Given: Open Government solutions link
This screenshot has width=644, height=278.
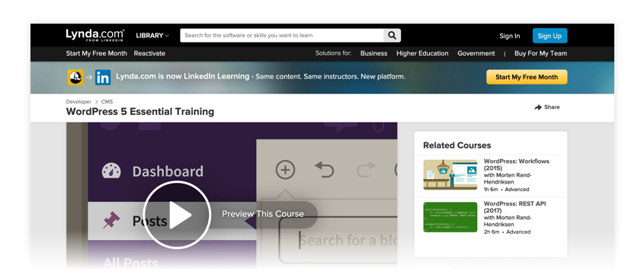Looking at the screenshot, I should tap(476, 53).
